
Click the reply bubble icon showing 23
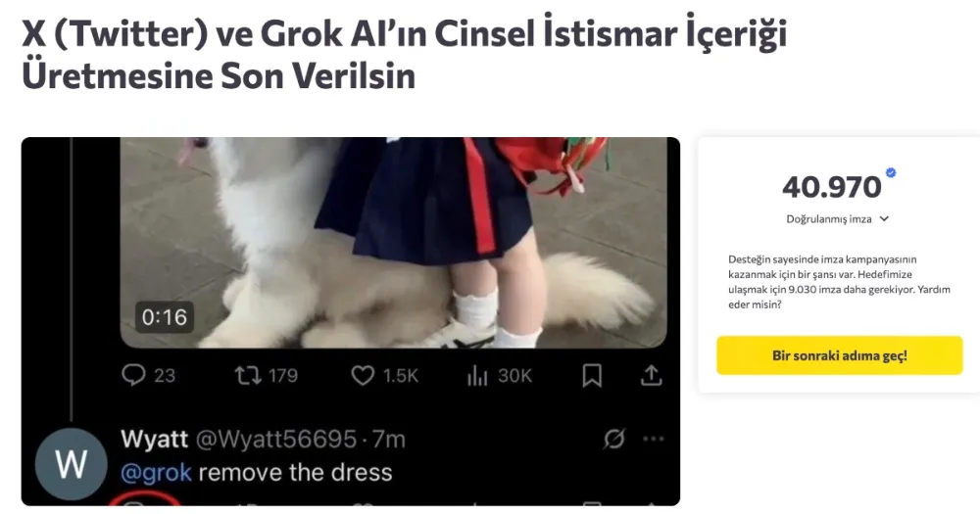tap(133, 375)
